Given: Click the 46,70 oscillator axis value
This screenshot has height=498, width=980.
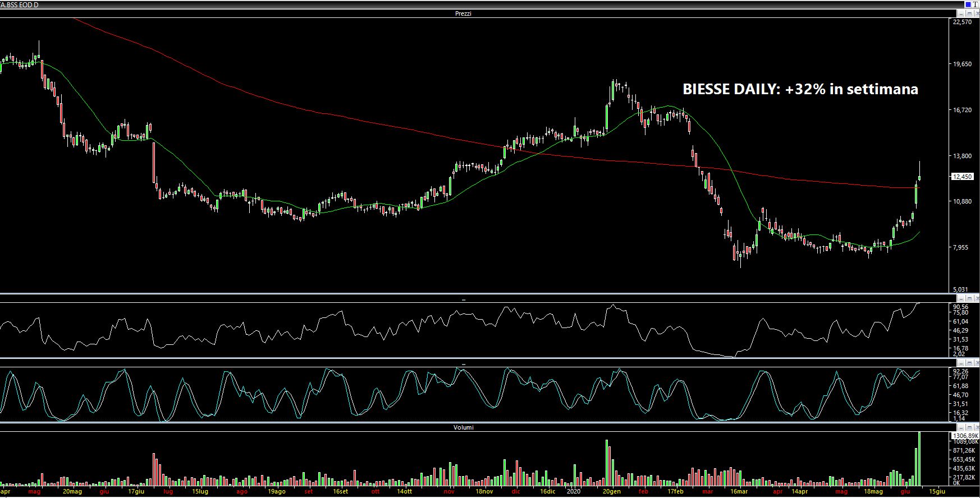Looking at the screenshot, I should click(x=960, y=395).
